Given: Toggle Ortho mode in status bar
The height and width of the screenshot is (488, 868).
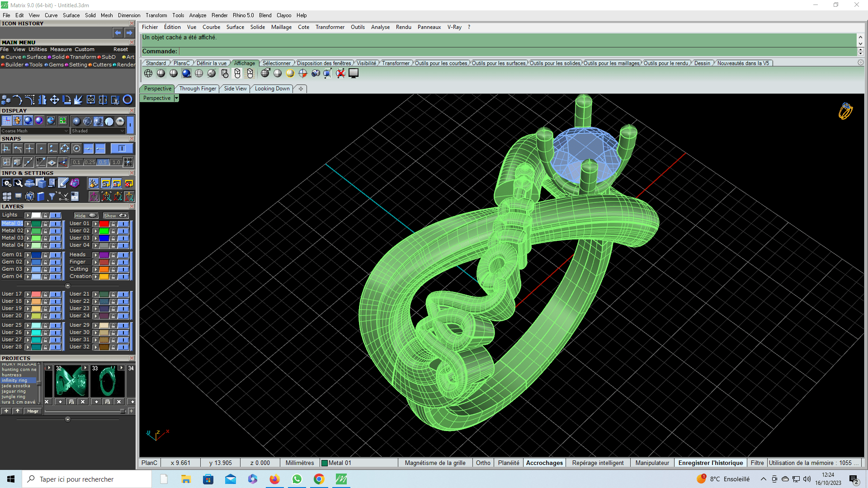Looking at the screenshot, I should (483, 463).
